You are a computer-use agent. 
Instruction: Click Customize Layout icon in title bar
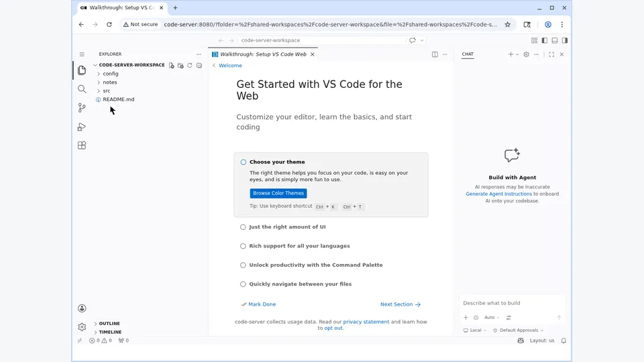pos(535,40)
